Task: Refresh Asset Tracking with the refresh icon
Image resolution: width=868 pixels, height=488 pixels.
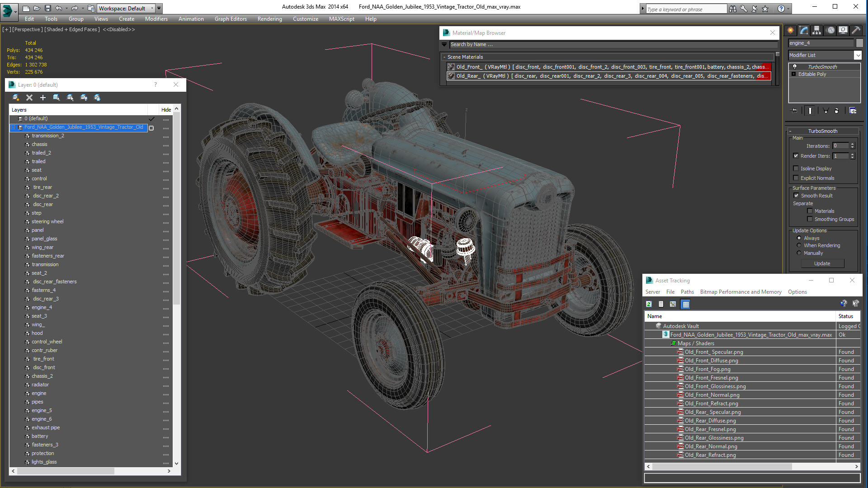Action: click(649, 304)
